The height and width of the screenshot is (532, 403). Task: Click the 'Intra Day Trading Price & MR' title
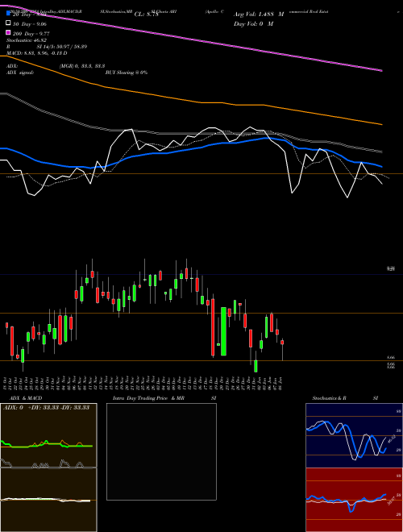(148, 398)
